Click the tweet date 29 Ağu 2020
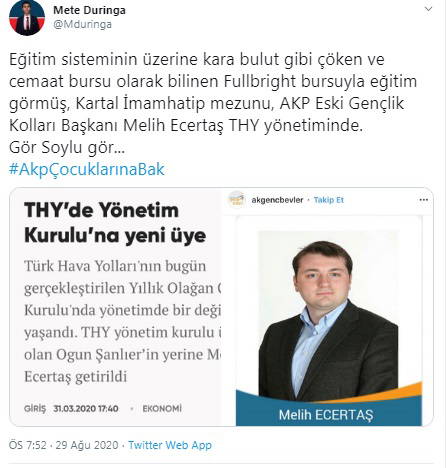 click(87, 445)
